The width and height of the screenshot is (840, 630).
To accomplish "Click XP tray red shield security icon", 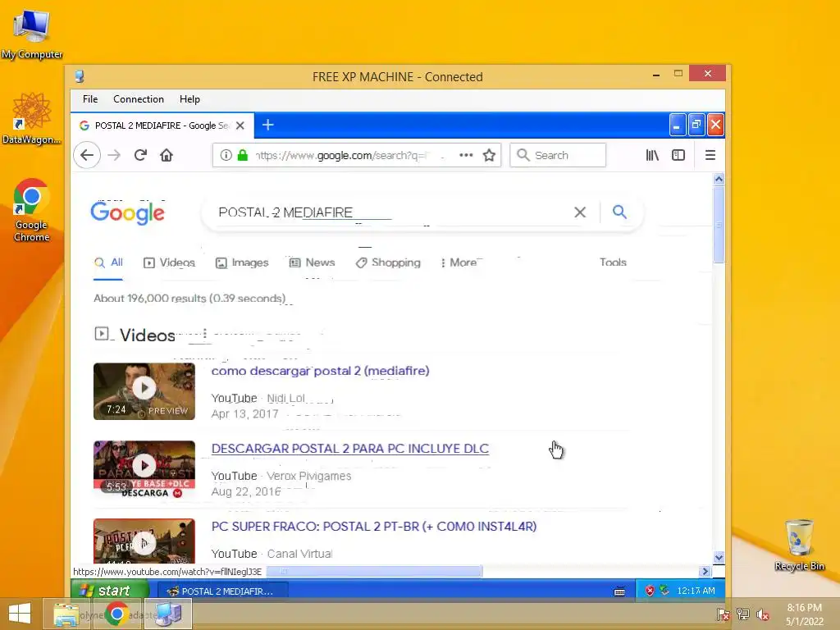I will pos(650,591).
